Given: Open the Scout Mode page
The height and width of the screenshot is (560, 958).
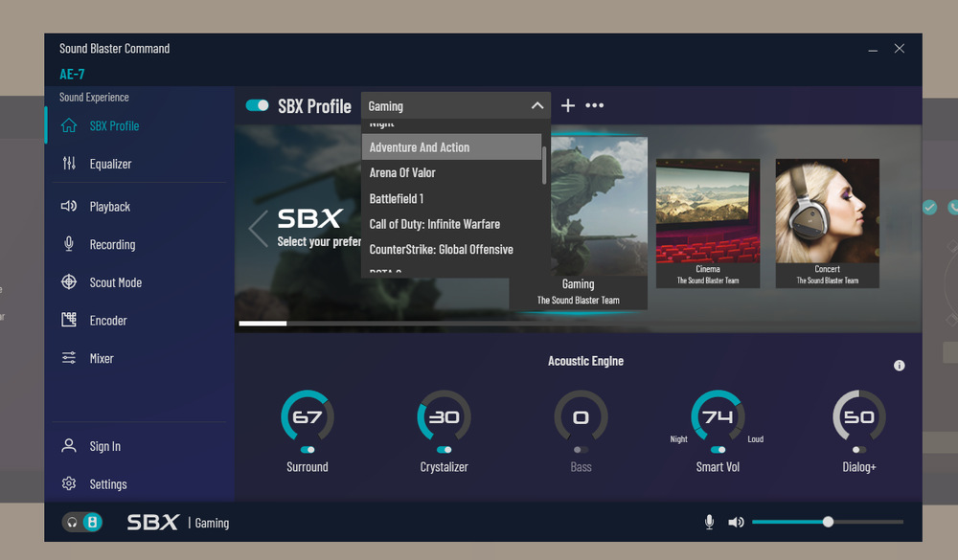Looking at the screenshot, I should pos(116,282).
